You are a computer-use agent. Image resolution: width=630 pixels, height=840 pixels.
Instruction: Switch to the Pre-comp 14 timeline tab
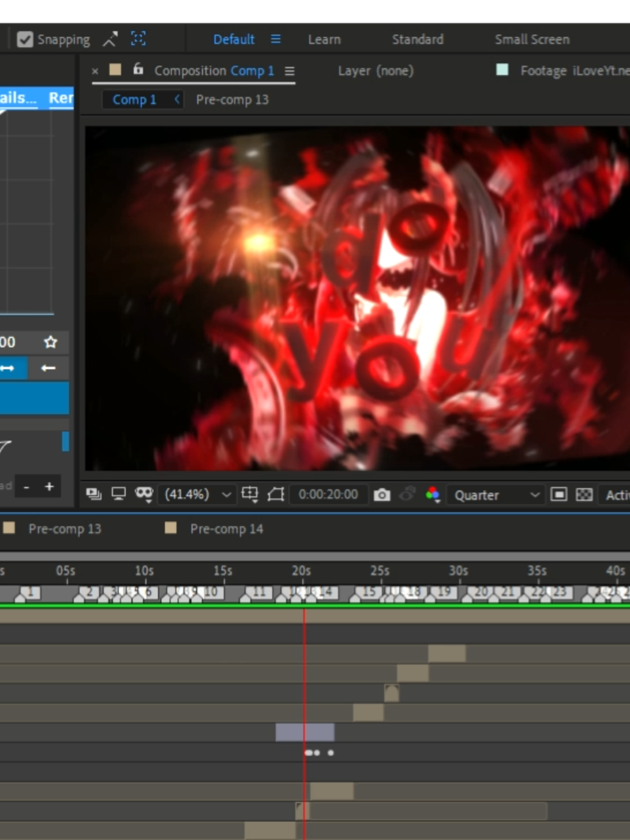point(227,528)
